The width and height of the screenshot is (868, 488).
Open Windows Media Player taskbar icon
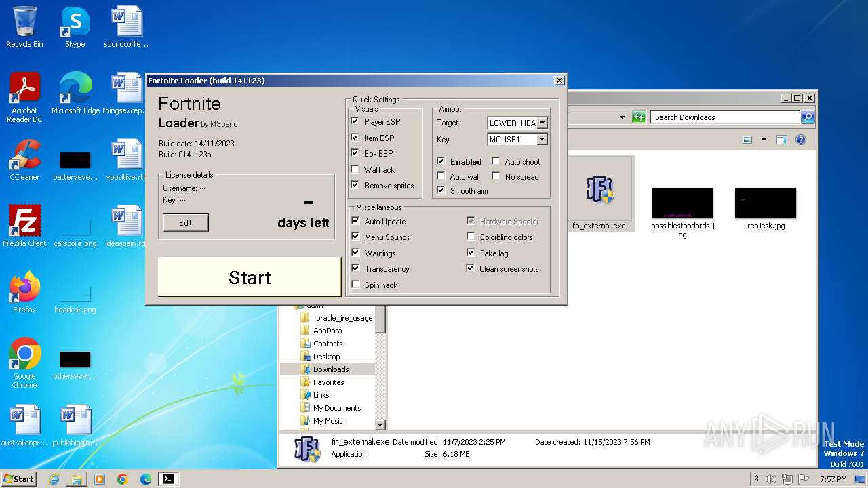[x=100, y=479]
